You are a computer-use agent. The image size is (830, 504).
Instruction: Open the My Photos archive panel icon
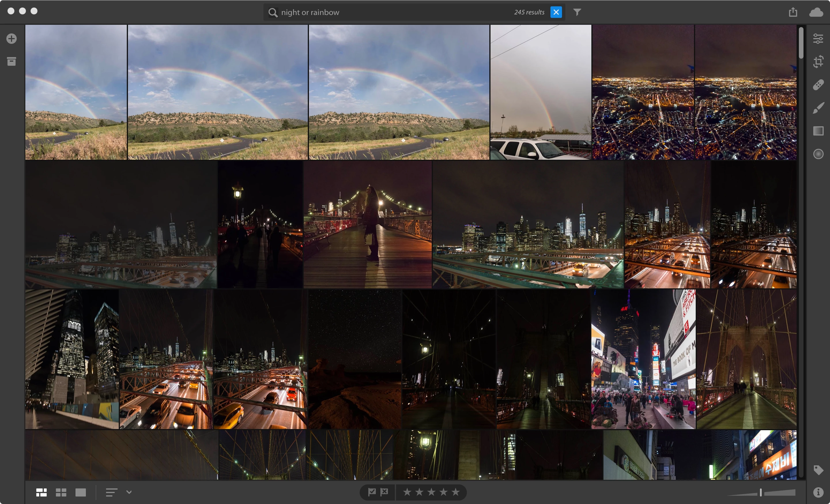12,61
